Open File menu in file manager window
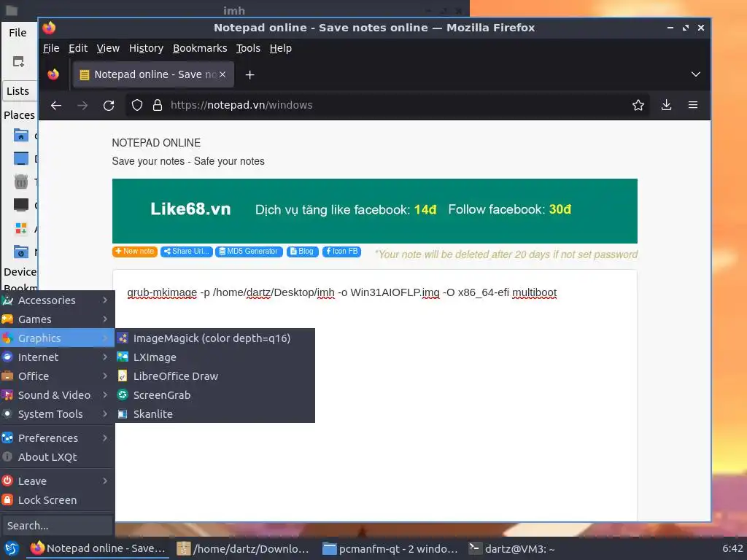The height and width of the screenshot is (560, 747). 18,33
